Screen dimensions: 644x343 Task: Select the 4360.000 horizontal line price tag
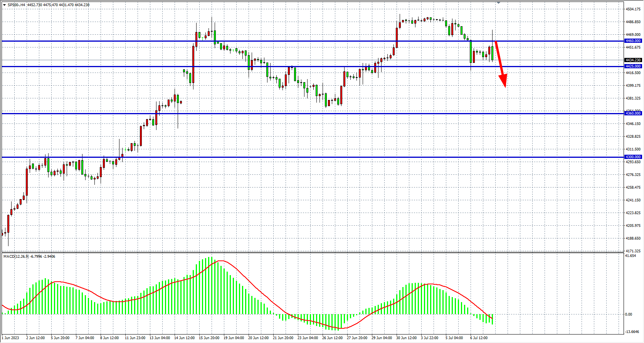click(633, 113)
